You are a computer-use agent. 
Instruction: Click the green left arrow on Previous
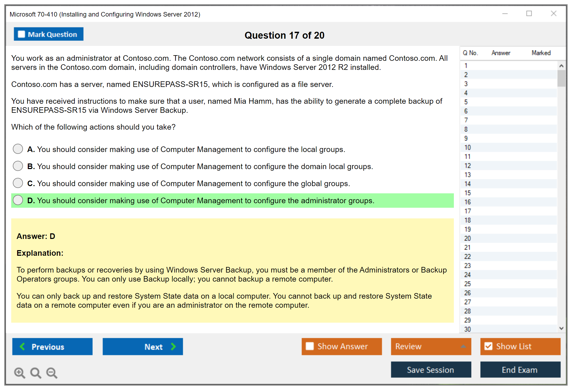[22, 346]
